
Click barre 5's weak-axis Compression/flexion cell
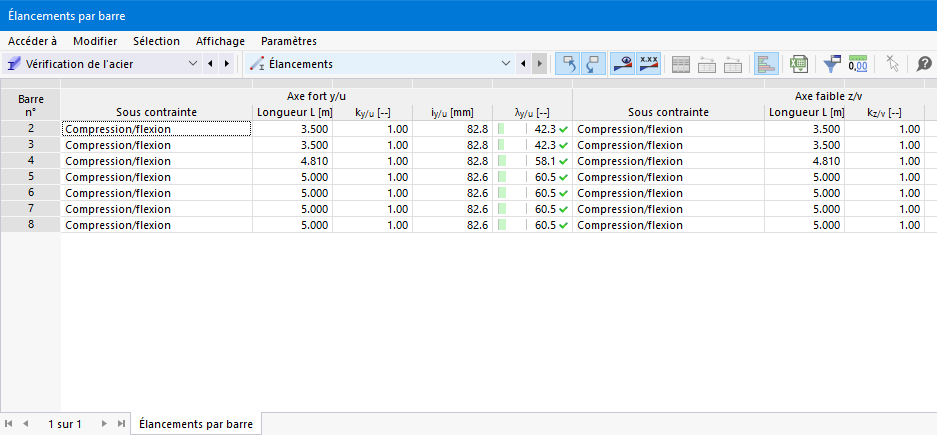pyautogui.click(x=669, y=177)
